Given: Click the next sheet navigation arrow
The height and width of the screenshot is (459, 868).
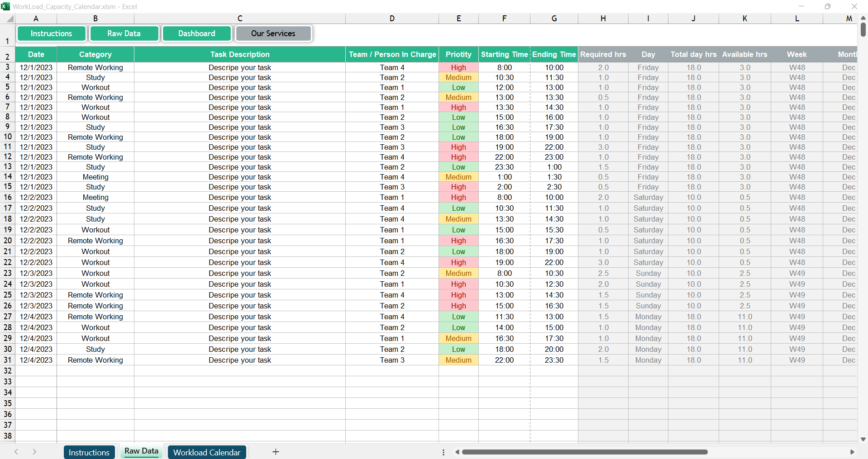Looking at the screenshot, I should (x=34, y=452).
